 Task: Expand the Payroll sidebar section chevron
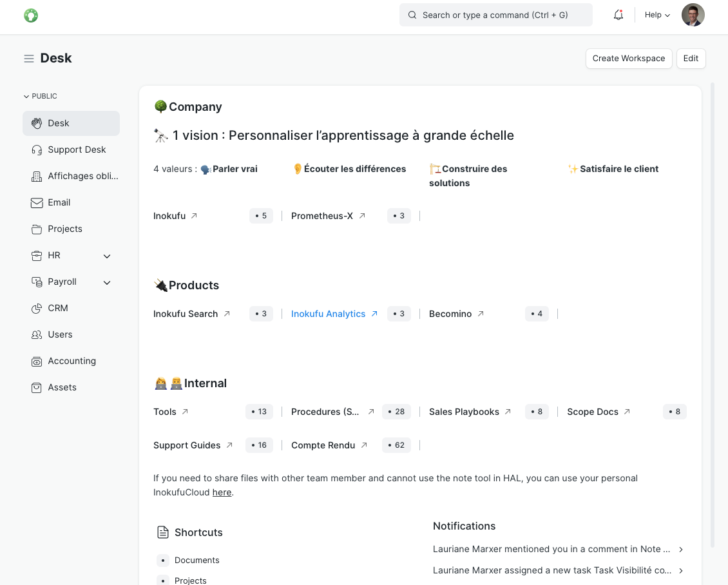coord(107,282)
